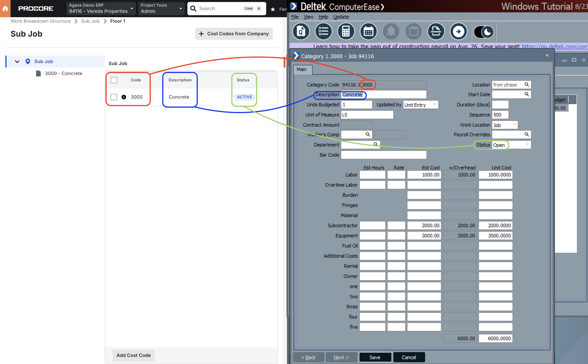Screen dimensions: 588x364
Task: Click the notification bell toolbar icon
Action: [391, 31]
